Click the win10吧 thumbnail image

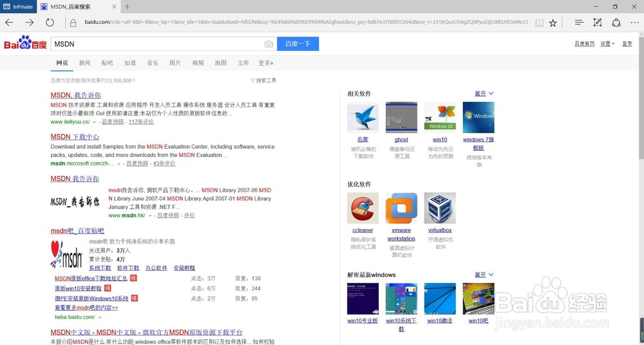(x=478, y=299)
